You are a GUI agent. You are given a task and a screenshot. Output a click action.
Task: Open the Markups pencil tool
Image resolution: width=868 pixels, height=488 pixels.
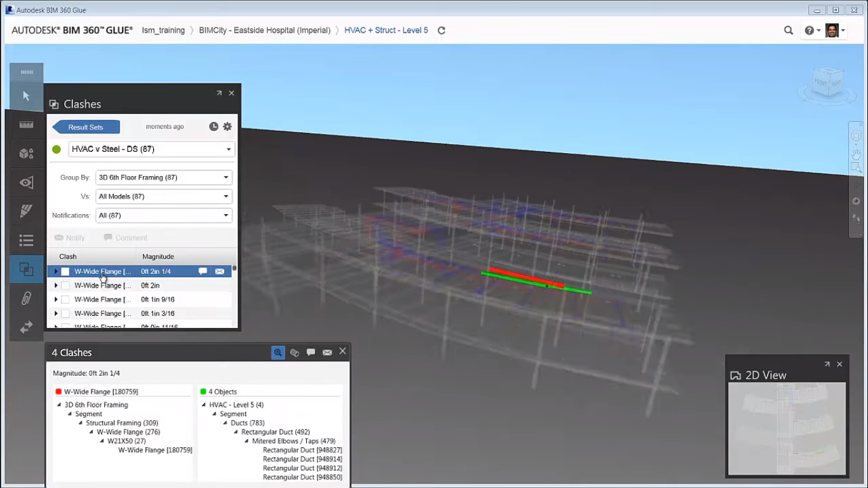point(26,212)
